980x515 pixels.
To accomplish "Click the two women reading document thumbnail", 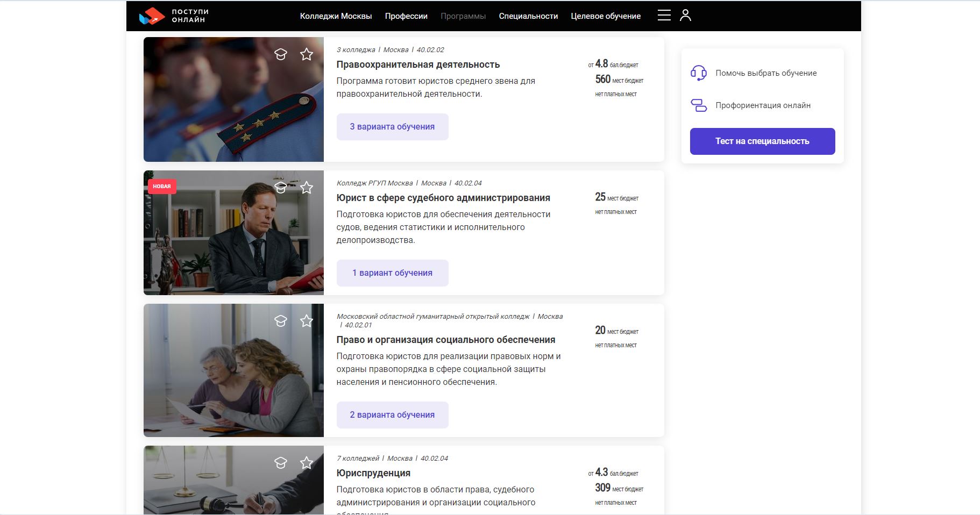I will (x=233, y=370).
